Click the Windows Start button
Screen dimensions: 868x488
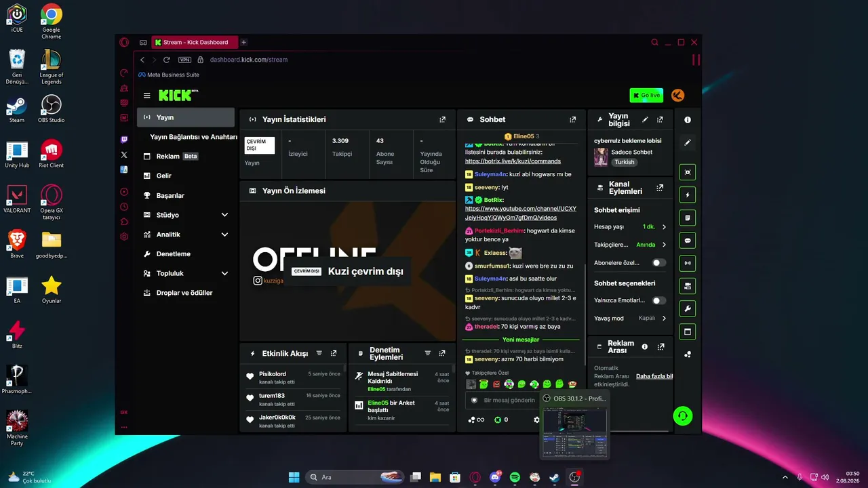pos(294,477)
